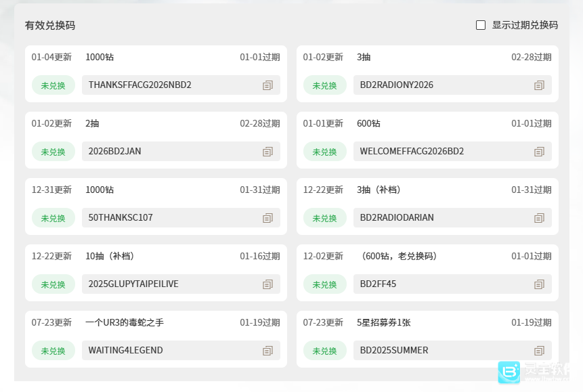Copy the WAITING4LEGEND code
583x392 pixels.
coord(267,351)
